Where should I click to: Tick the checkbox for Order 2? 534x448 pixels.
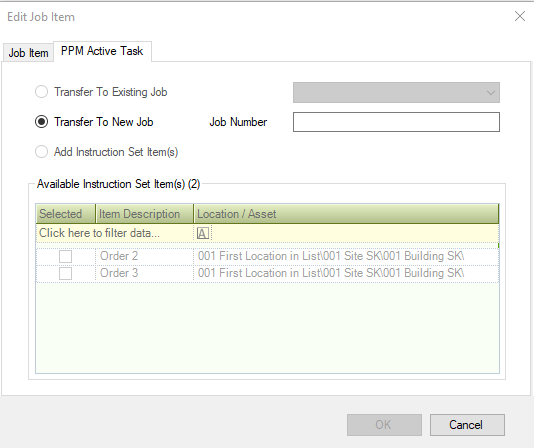(65, 257)
